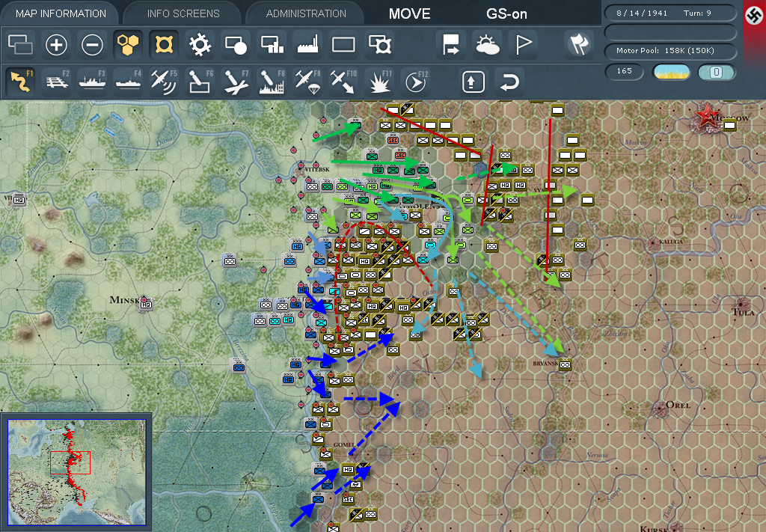
Task: Select the HQ unit at Minsk
Action: pos(146,305)
